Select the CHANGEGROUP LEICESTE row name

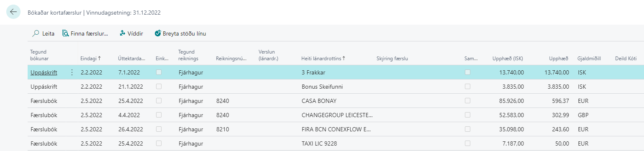[337, 115]
